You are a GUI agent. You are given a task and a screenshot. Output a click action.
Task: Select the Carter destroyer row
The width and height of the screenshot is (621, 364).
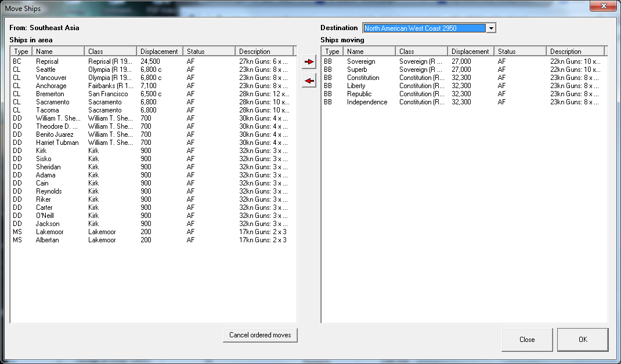tap(153, 208)
